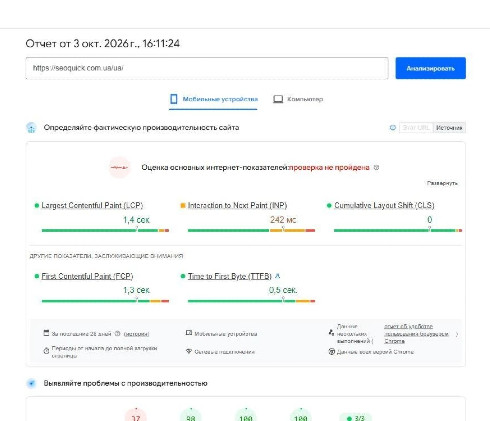Click the devices icon beside Мобильные устройства footer

pyautogui.click(x=189, y=333)
